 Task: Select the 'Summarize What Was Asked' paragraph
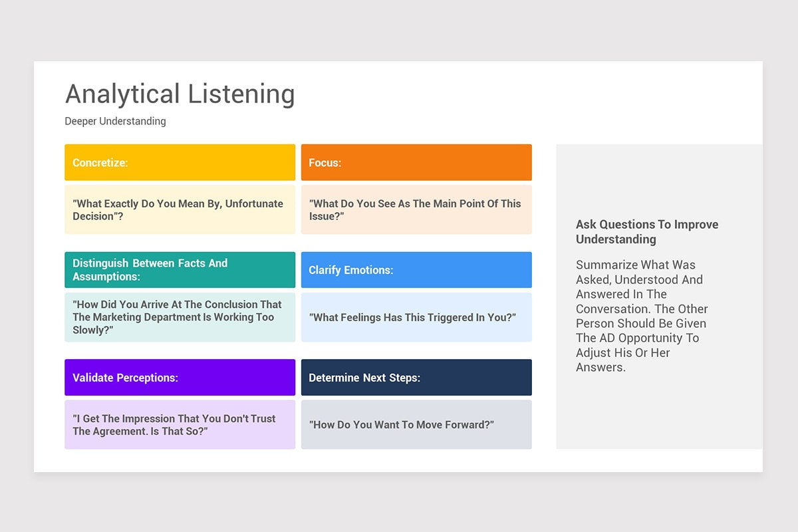[x=642, y=316]
